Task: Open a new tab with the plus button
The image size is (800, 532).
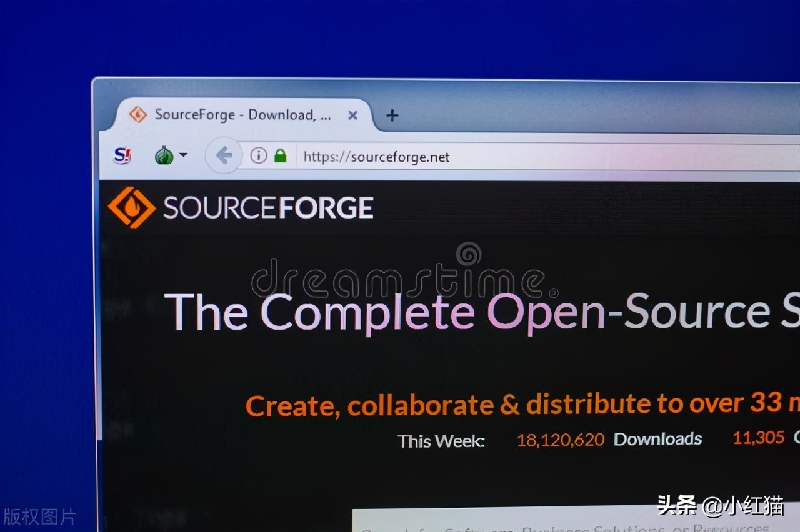Action: [392, 116]
